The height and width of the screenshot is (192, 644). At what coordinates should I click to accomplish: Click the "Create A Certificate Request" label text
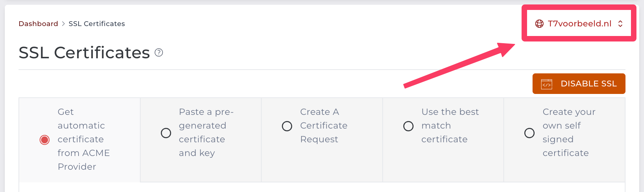pos(323,125)
